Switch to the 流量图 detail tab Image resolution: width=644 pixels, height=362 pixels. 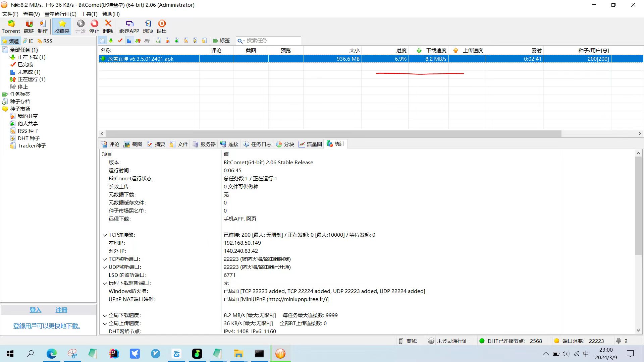(310, 144)
